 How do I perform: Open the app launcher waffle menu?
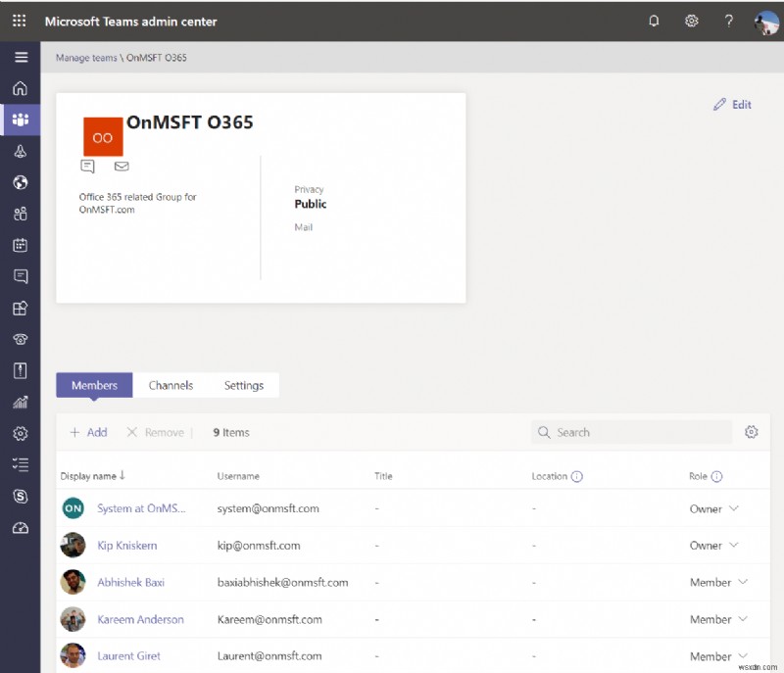tap(18, 21)
